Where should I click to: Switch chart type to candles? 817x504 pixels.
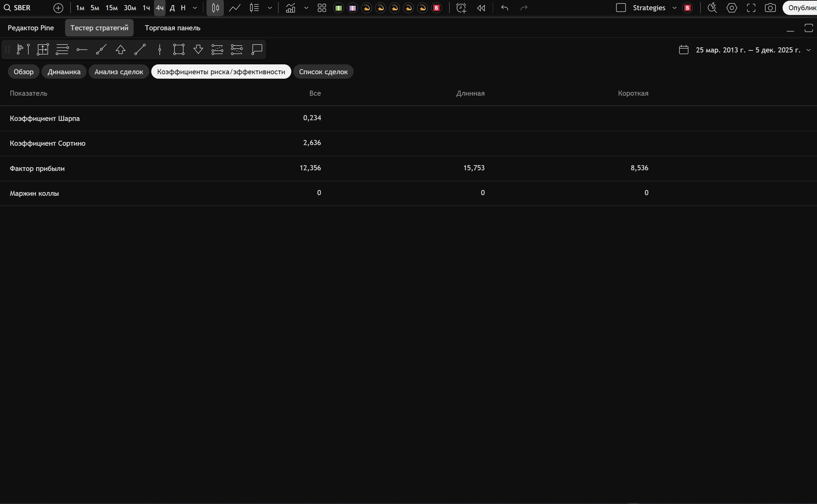pos(215,8)
